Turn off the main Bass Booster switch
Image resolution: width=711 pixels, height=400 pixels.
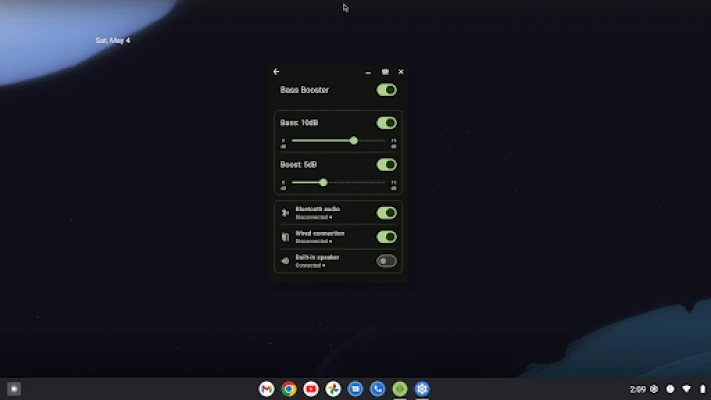click(386, 90)
